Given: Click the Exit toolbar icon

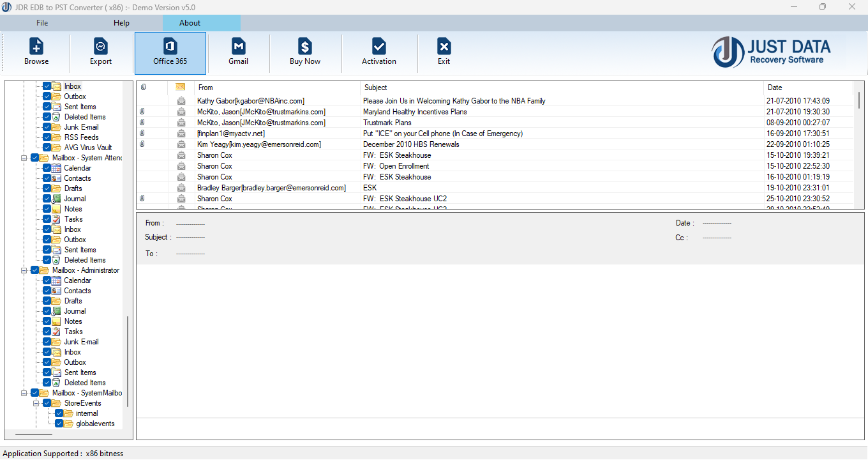Looking at the screenshot, I should (x=444, y=52).
